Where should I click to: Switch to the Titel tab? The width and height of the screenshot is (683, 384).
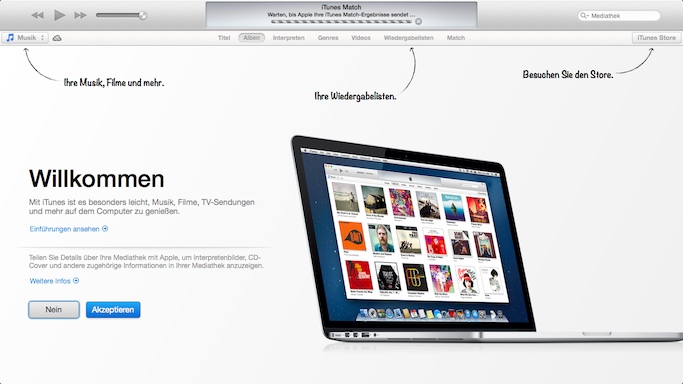[x=224, y=38]
